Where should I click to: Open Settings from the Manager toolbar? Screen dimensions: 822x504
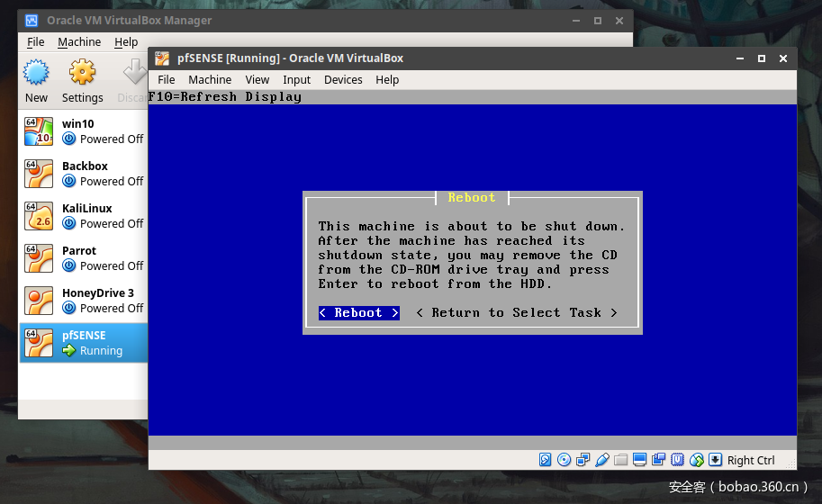pyautogui.click(x=82, y=81)
